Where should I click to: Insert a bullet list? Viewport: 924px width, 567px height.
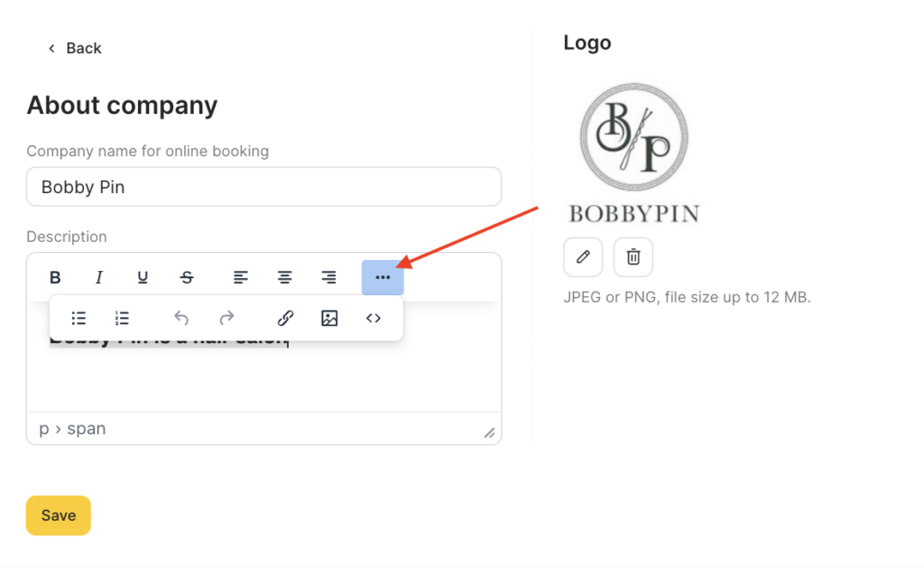click(79, 318)
